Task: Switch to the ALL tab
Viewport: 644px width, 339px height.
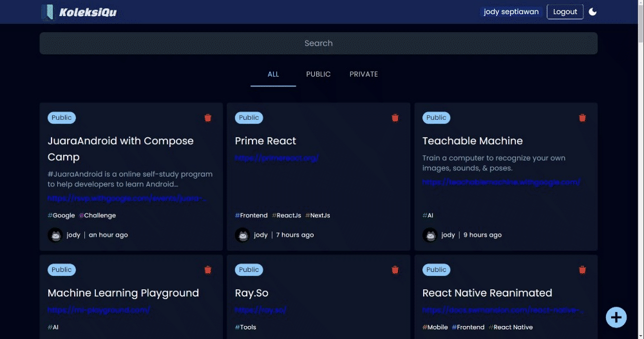Action: (x=273, y=74)
